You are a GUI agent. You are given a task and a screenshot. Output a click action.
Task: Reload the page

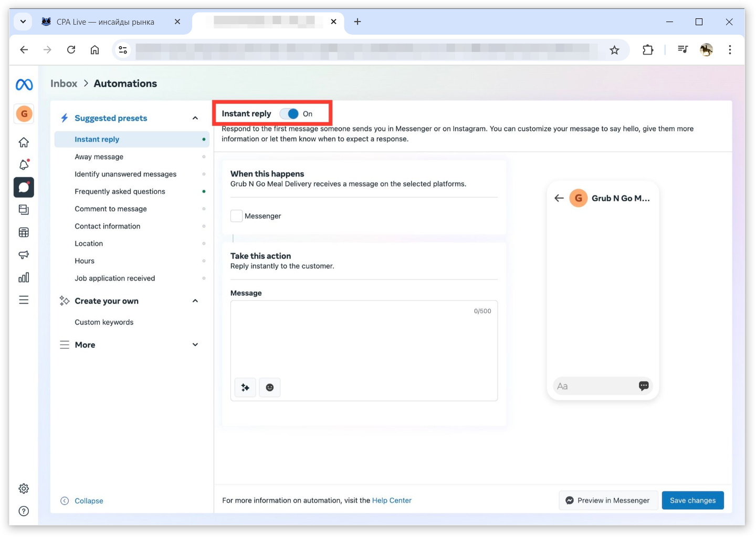[71, 49]
